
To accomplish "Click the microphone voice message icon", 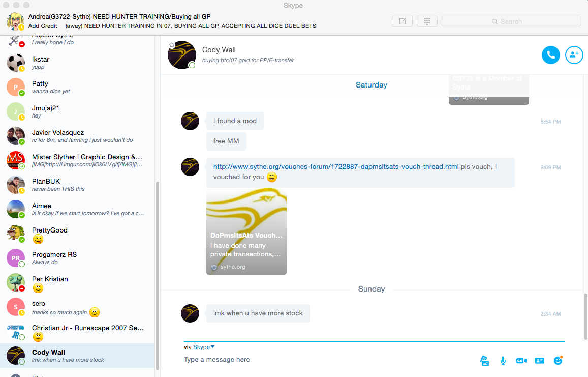I will coord(503,361).
